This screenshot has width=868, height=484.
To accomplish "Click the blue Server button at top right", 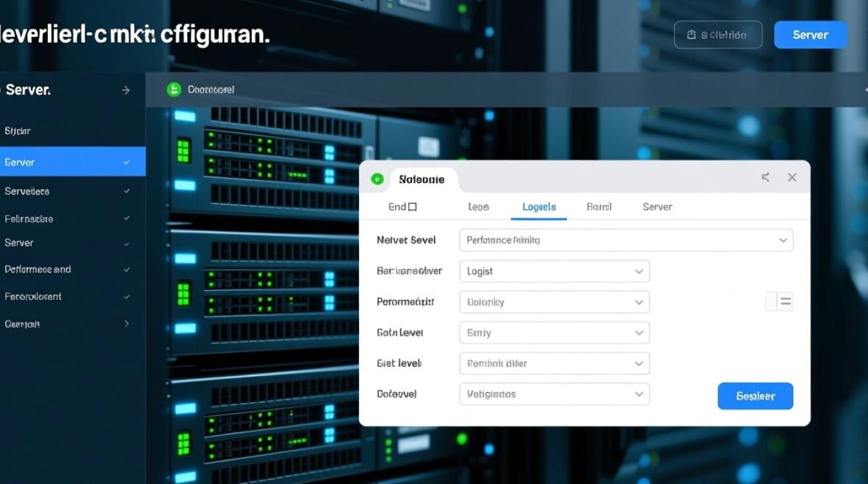I will (810, 35).
